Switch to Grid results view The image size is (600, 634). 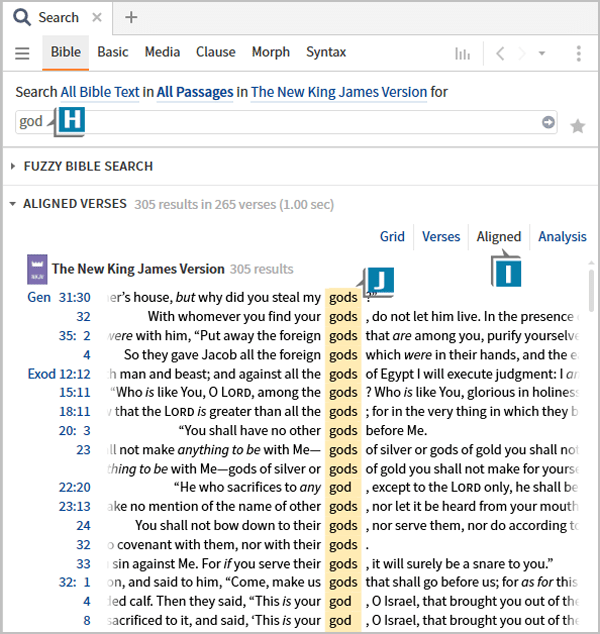point(392,237)
